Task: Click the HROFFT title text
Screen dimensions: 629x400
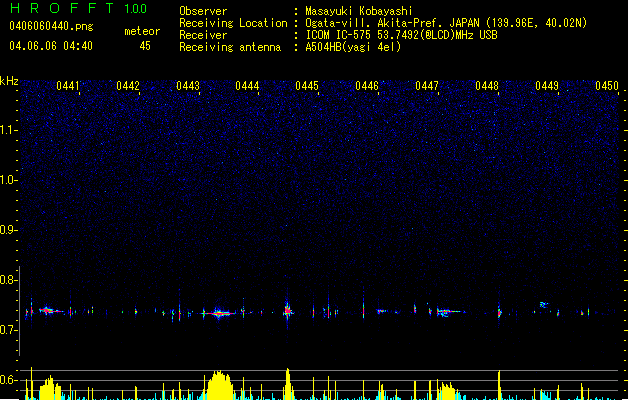Action: click(x=63, y=8)
